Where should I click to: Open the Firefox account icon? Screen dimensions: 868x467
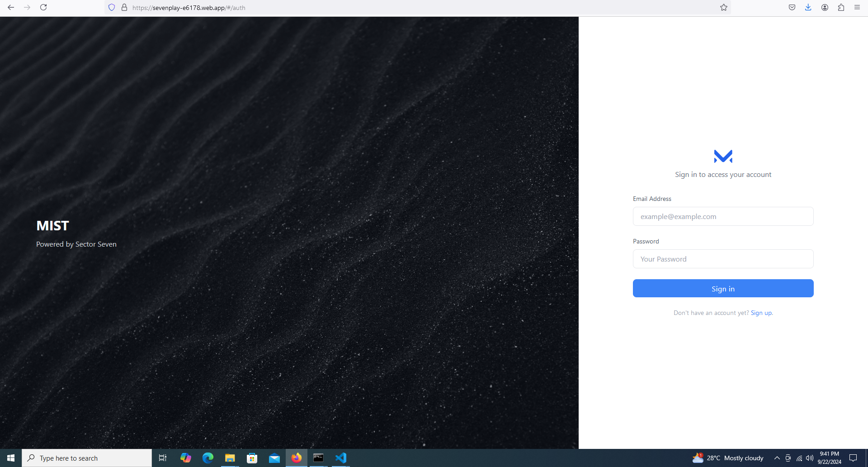pyautogui.click(x=825, y=7)
